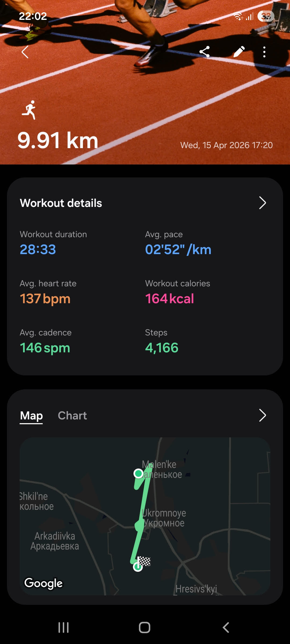Expand Workout details with chevron
The width and height of the screenshot is (290, 644).
click(x=262, y=203)
